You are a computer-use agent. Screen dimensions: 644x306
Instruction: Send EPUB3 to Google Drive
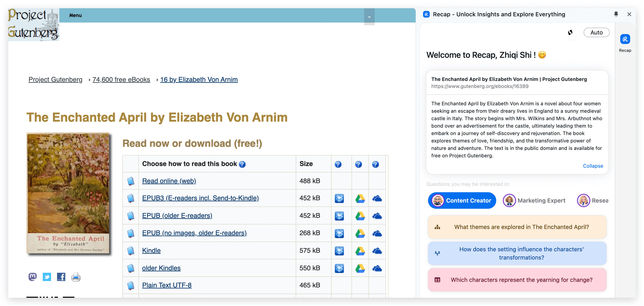[x=360, y=198]
